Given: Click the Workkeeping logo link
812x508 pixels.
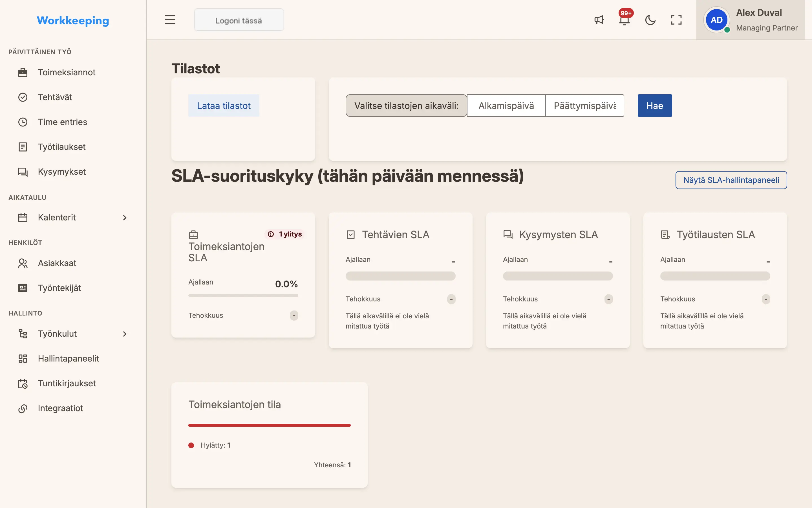Looking at the screenshot, I should point(73,21).
